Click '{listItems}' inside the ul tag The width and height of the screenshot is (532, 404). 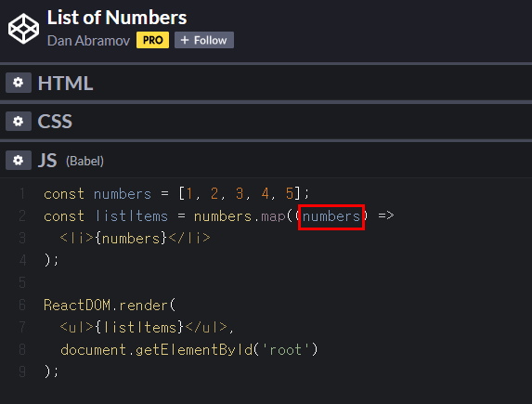(x=139, y=327)
